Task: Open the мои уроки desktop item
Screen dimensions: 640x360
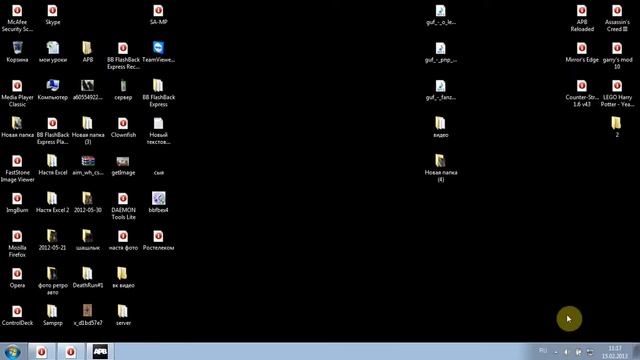Action: [53, 52]
